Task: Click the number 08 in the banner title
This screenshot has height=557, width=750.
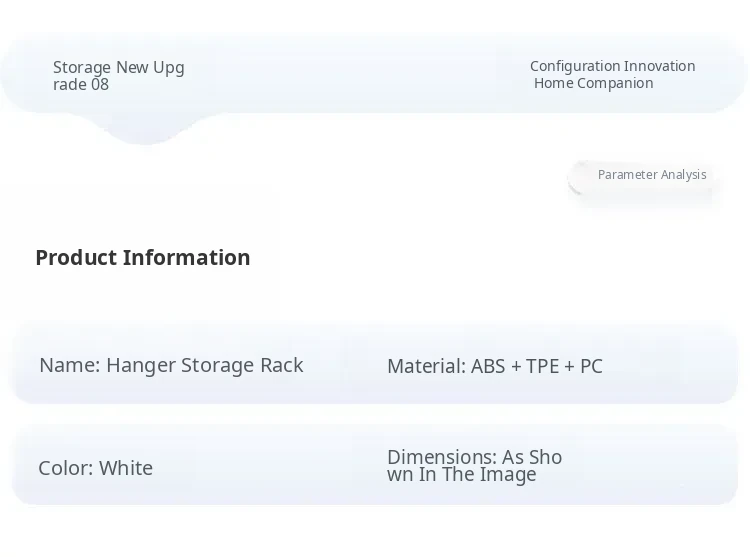Action: tap(99, 85)
